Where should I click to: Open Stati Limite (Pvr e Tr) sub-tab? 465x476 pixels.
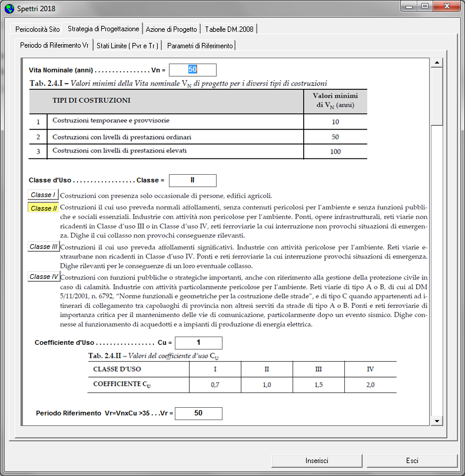point(127,46)
